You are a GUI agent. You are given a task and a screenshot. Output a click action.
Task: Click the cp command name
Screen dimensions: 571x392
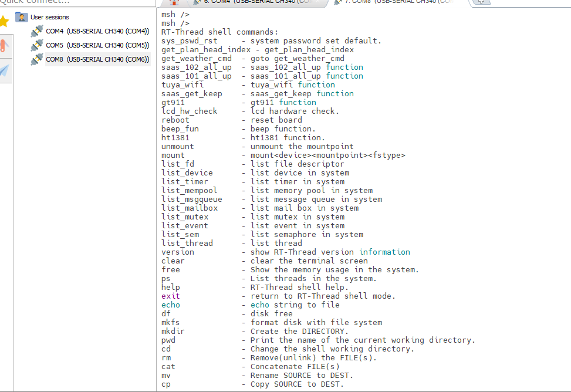[x=165, y=384]
